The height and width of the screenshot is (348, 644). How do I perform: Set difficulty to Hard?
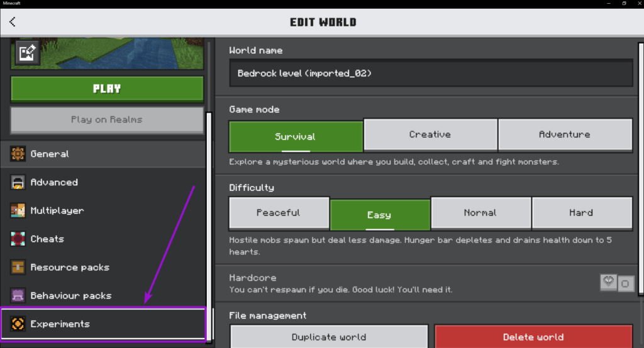(582, 212)
